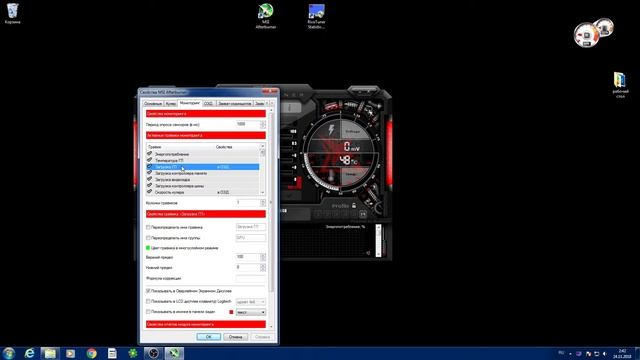Pick the red tray icon color swatch
Screen dimensions: 640x360
point(231,312)
